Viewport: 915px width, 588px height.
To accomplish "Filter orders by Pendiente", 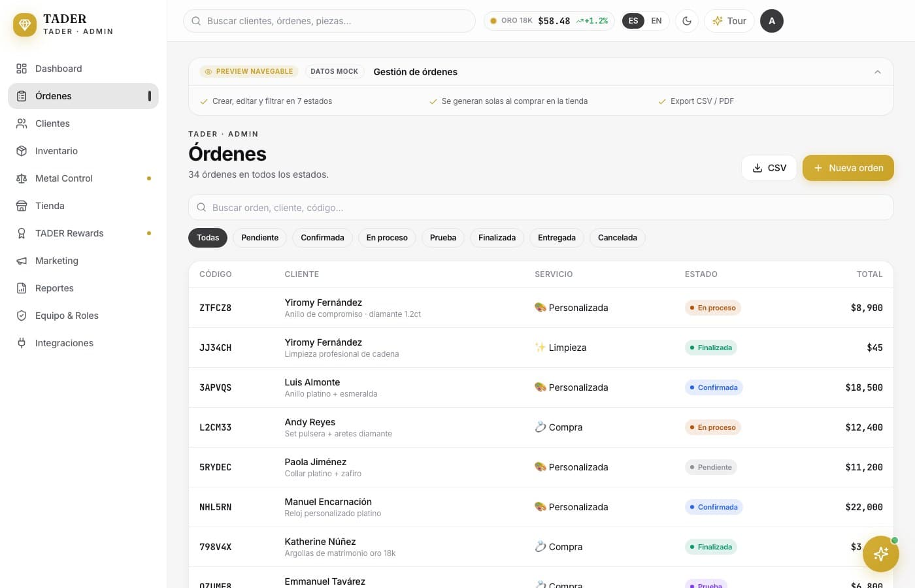I will 260,238.
